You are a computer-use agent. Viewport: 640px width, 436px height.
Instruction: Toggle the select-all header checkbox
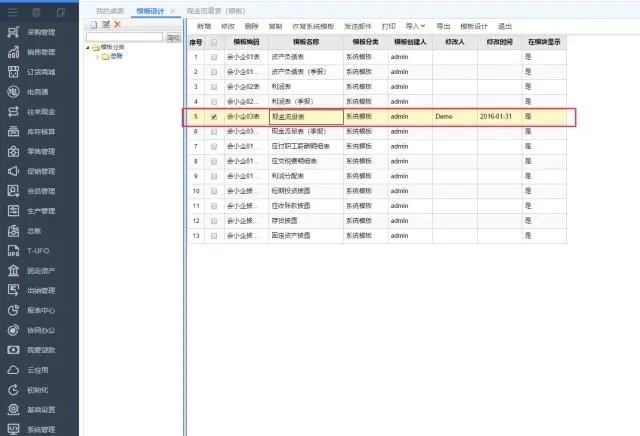214,42
